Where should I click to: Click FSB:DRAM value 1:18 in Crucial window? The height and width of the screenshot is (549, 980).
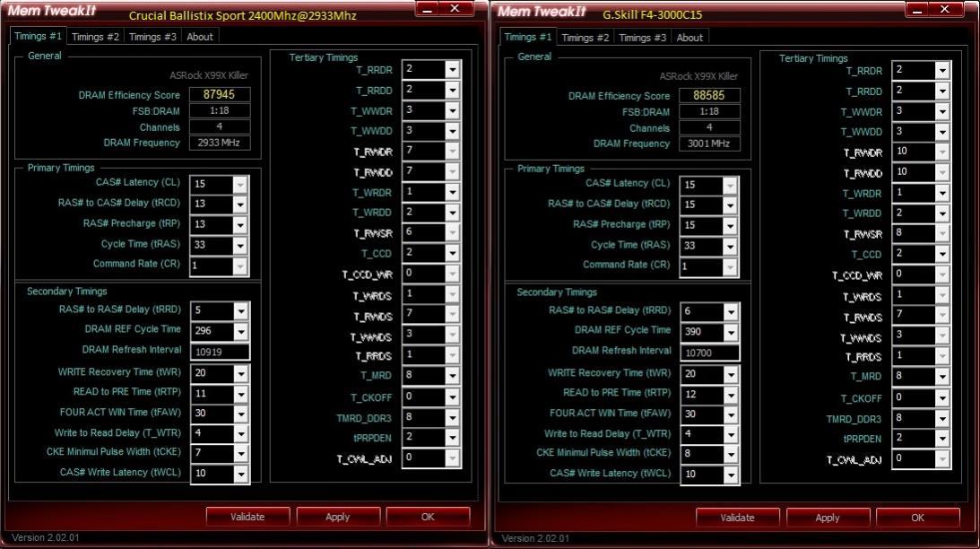[220, 110]
